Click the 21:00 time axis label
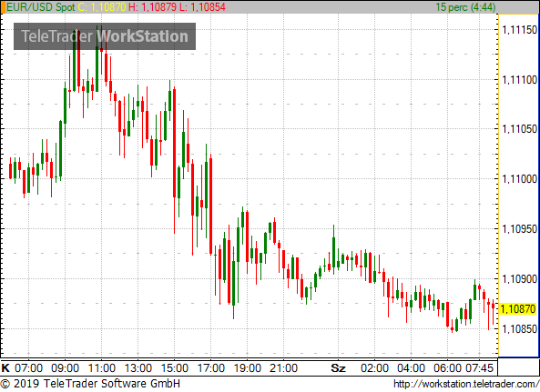The height and width of the screenshot is (392, 540). (283, 368)
